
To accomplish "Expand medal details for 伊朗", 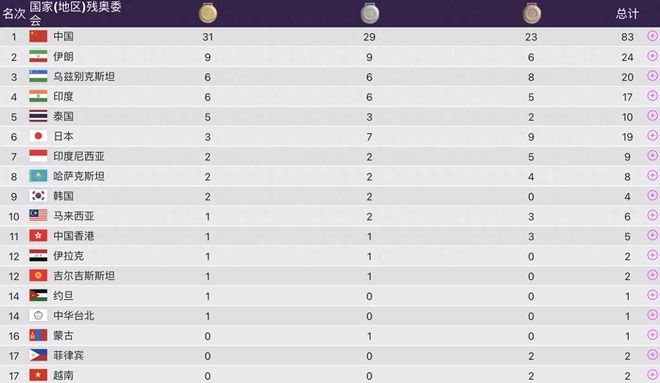I will pyautogui.click(x=652, y=56).
